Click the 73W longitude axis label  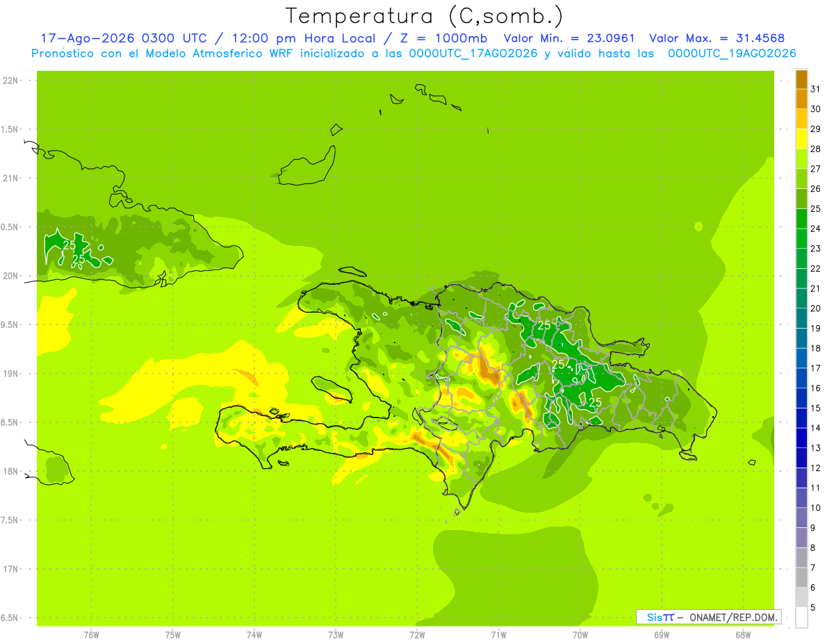tap(336, 635)
